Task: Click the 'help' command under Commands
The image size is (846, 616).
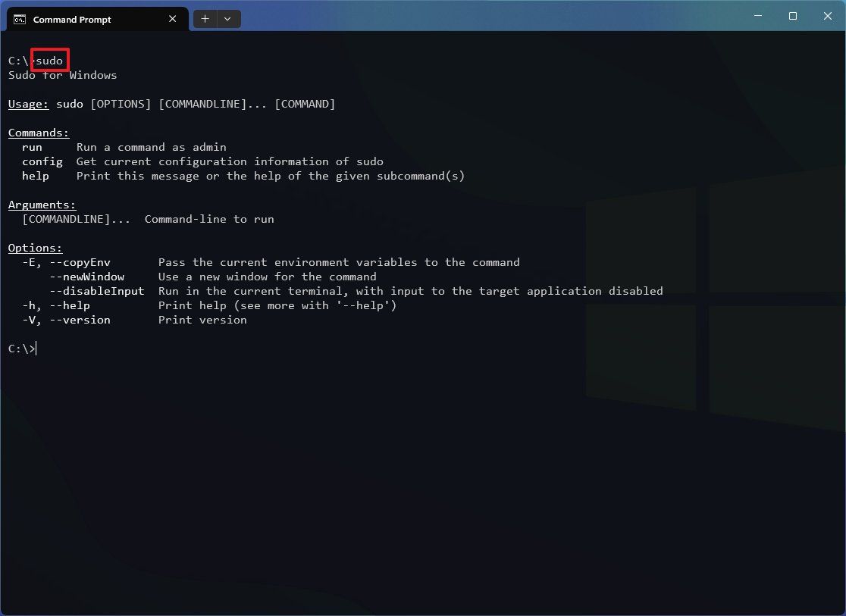Action: [36, 176]
